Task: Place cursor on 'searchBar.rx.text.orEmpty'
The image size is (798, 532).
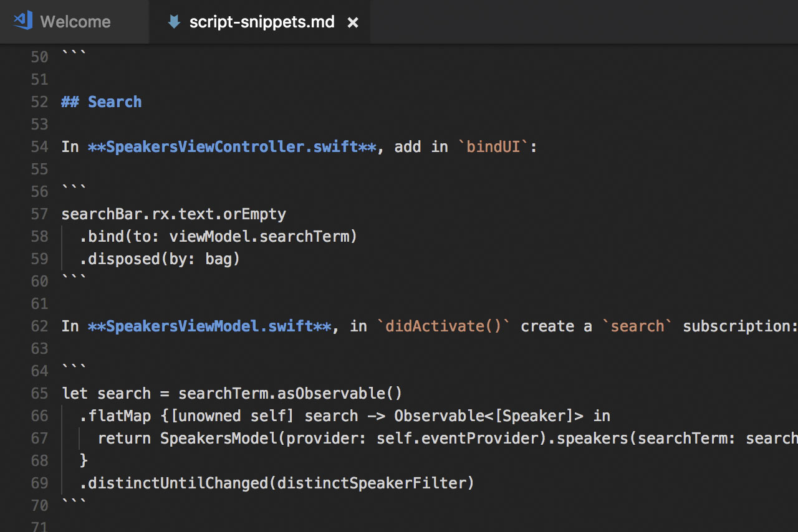Action: click(174, 214)
